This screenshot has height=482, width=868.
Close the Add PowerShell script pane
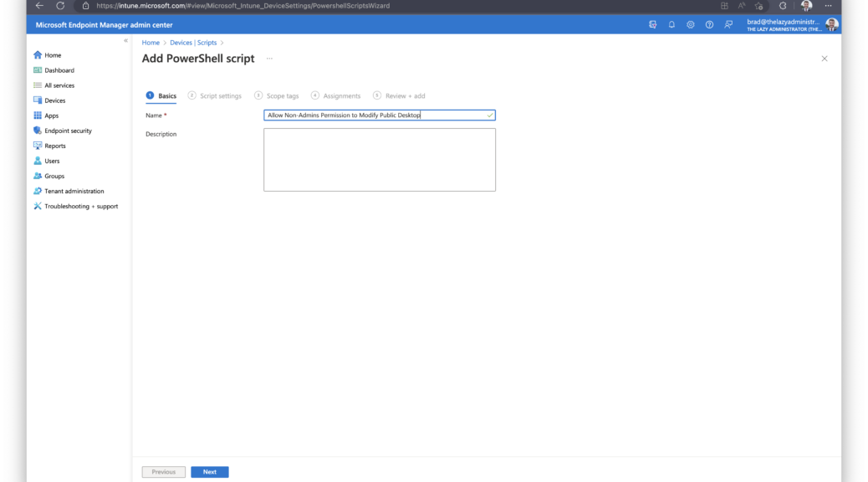(x=825, y=59)
